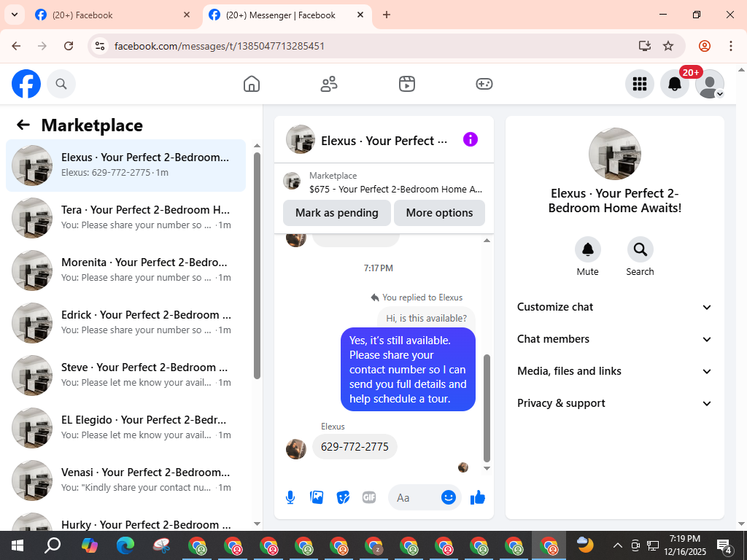747x560 pixels.
Task: Open the Facebook search icon
Action: click(61, 84)
